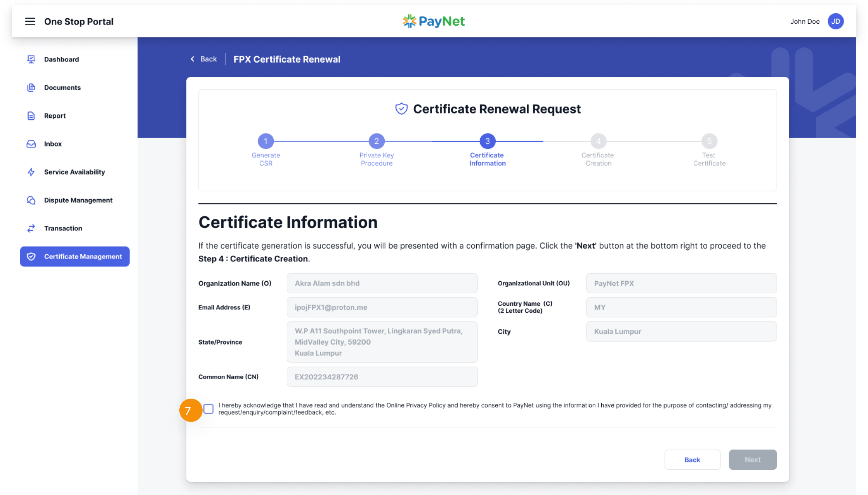868x495 pixels.
Task: Select step 5 Test Certificate
Action: click(x=709, y=141)
